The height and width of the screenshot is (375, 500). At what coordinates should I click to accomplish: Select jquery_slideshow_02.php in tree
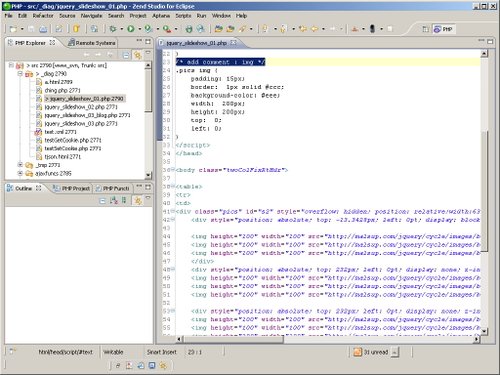click(x=77, y=107)
